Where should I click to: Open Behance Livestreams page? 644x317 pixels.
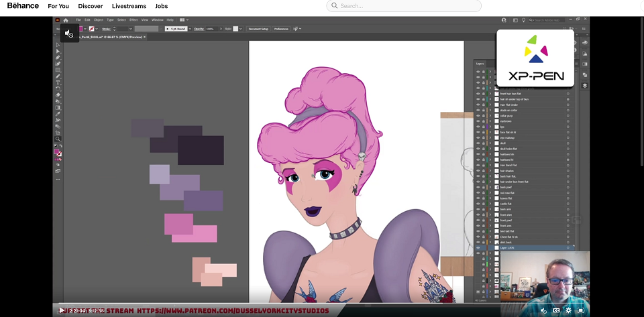coord(129,6)
